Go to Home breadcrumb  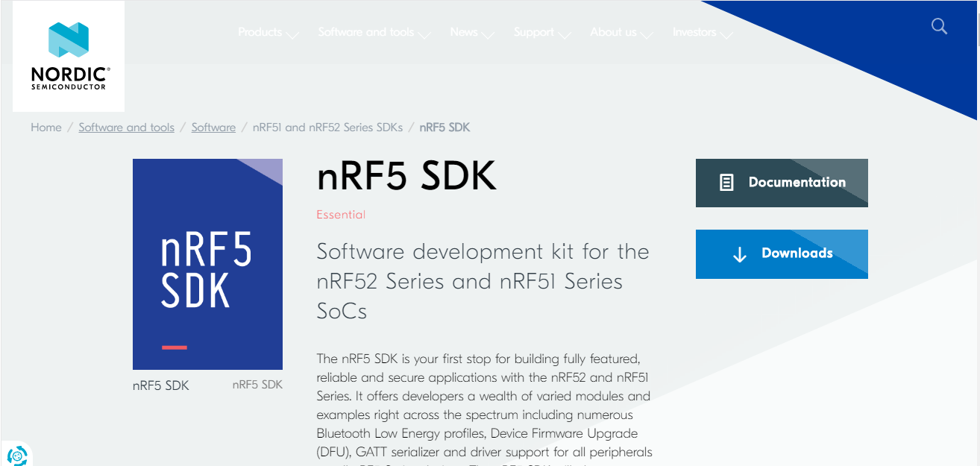[x=46, y=127]
